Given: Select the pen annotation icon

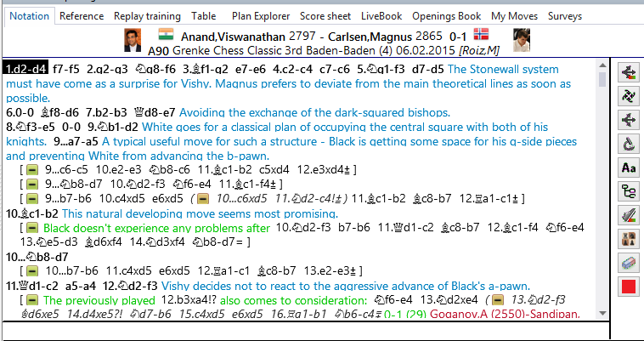Looking at the screenshot, I should point(630,215).
